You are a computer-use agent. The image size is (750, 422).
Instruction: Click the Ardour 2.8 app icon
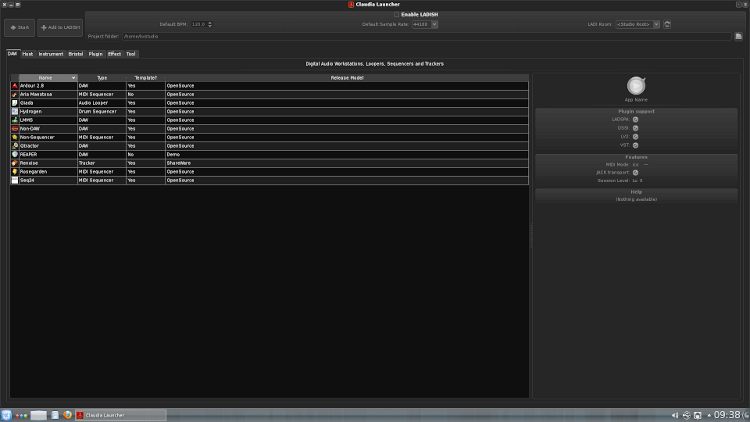point(15,86)
